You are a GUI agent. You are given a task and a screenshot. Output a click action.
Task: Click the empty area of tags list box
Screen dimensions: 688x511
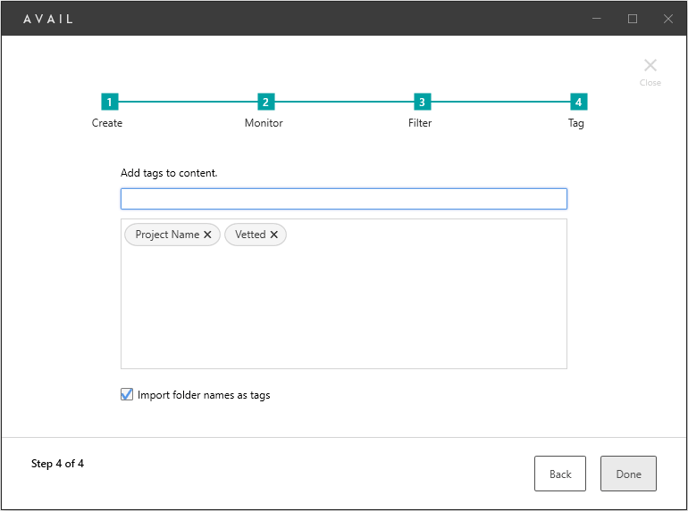344,307
